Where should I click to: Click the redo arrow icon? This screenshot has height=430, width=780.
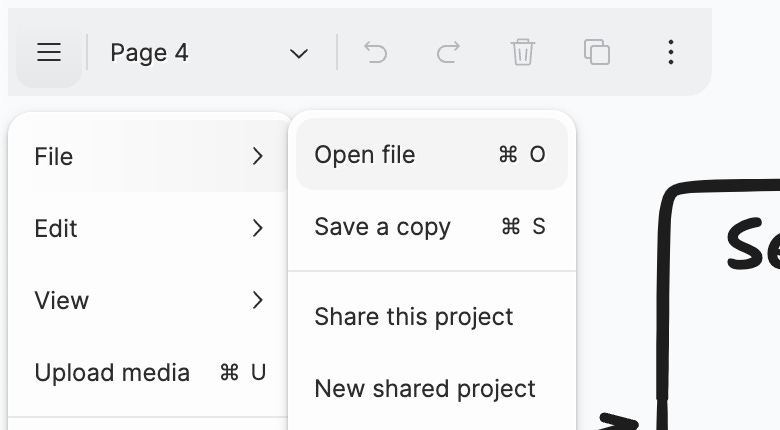(448, 52)
